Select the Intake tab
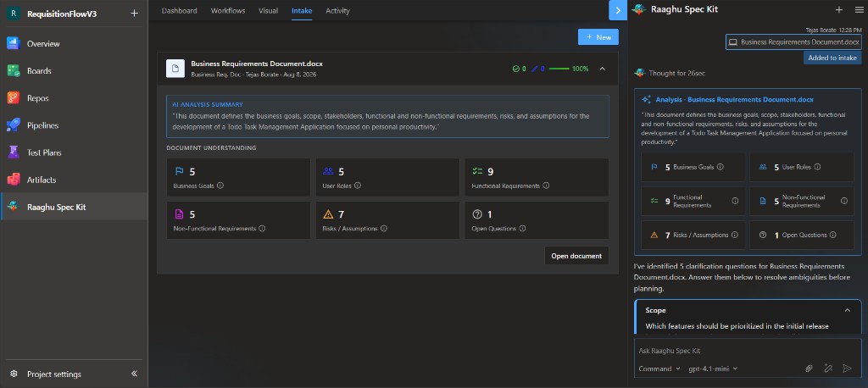 click(302, 10)
